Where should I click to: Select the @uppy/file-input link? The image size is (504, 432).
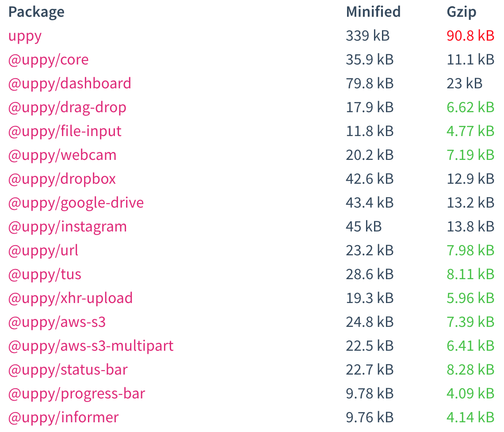click(x=65, y=131)
